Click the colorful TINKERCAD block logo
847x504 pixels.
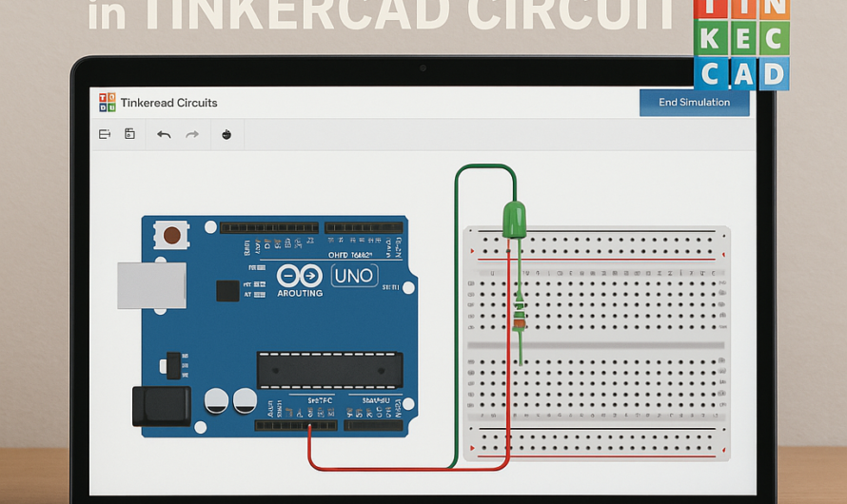pos(741,45)
